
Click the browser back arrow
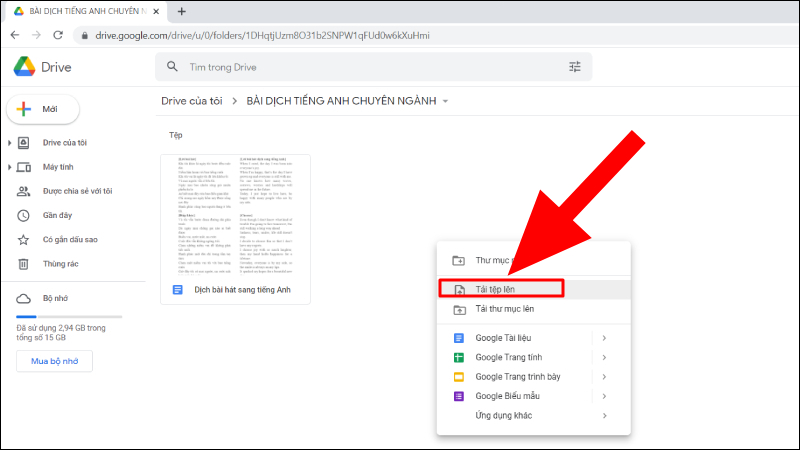click(15, 35)
